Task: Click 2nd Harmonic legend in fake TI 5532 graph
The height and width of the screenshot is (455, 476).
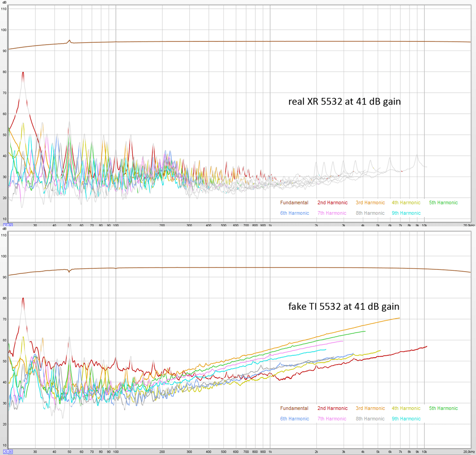Action: pyautogui.click(x=332, y=408)
